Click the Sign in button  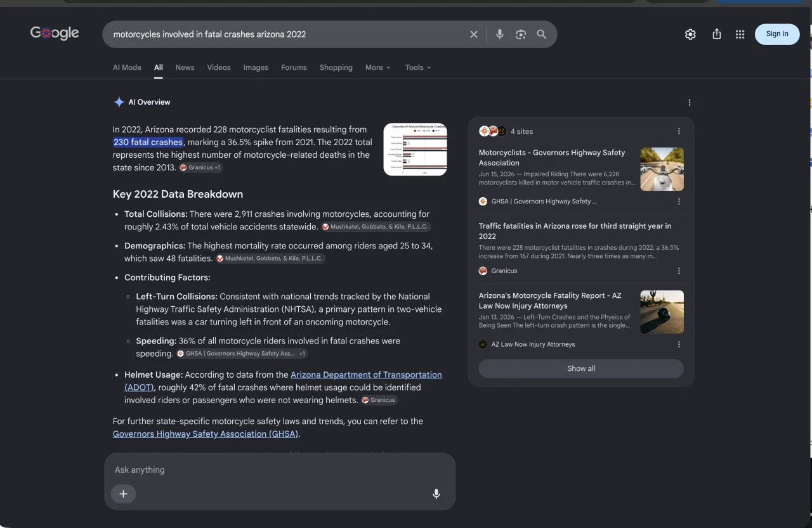(x=777, y=34)
